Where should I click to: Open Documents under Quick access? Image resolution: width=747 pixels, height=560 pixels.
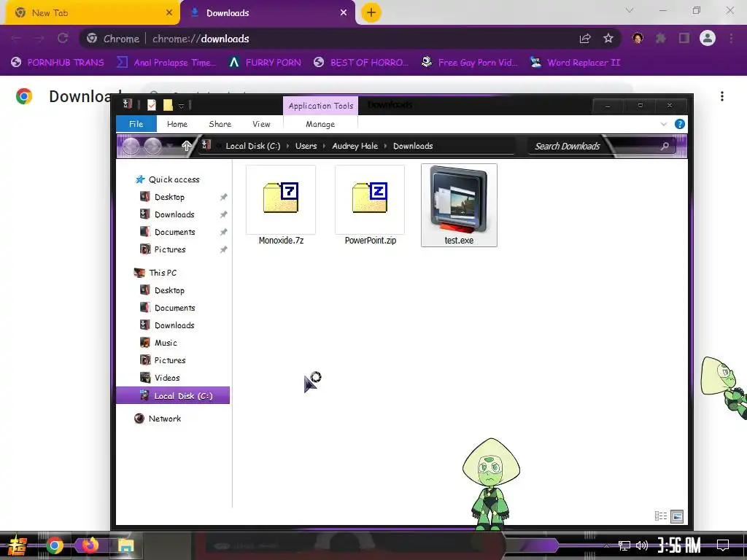tap(175, 232)
